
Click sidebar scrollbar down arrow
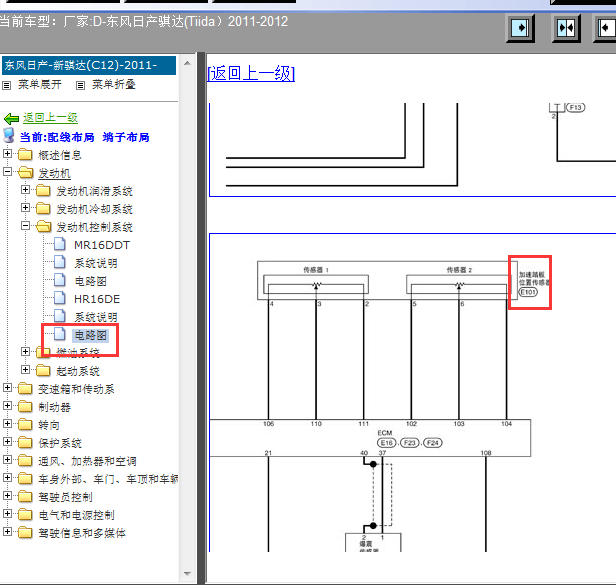point(187,574)
